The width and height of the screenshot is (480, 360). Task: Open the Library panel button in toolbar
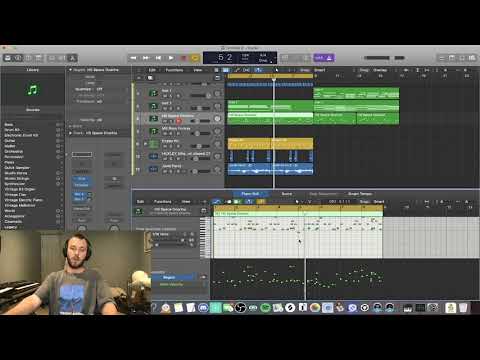pyautogui.click(x=8, y=58)
